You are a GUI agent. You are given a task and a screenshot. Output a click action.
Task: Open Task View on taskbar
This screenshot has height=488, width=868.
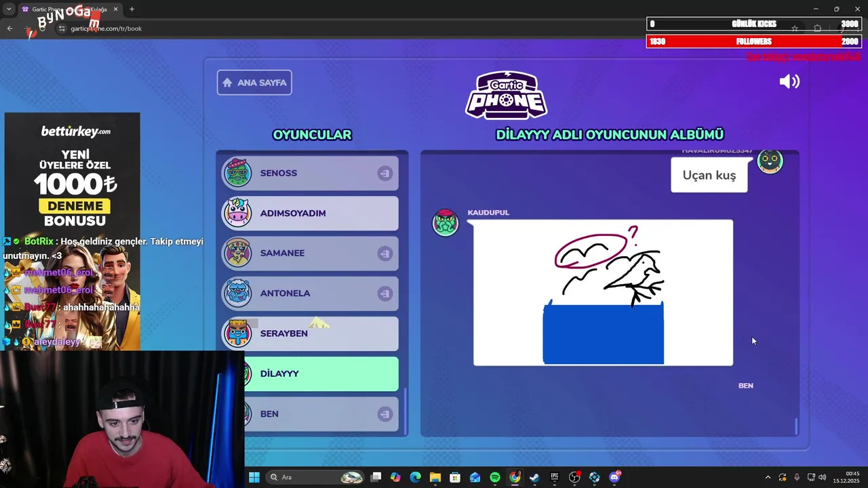pos(376,477)
